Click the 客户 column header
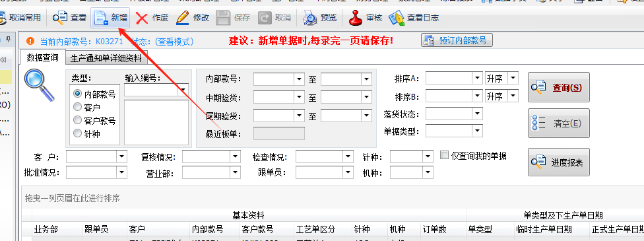 pyautogui.click(x=158, y=229)
